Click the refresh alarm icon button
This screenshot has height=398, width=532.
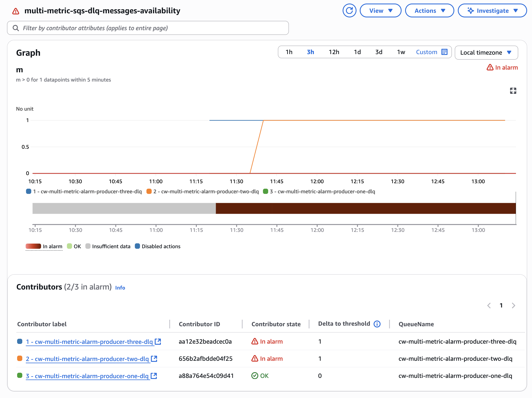(x=349, y=11)
